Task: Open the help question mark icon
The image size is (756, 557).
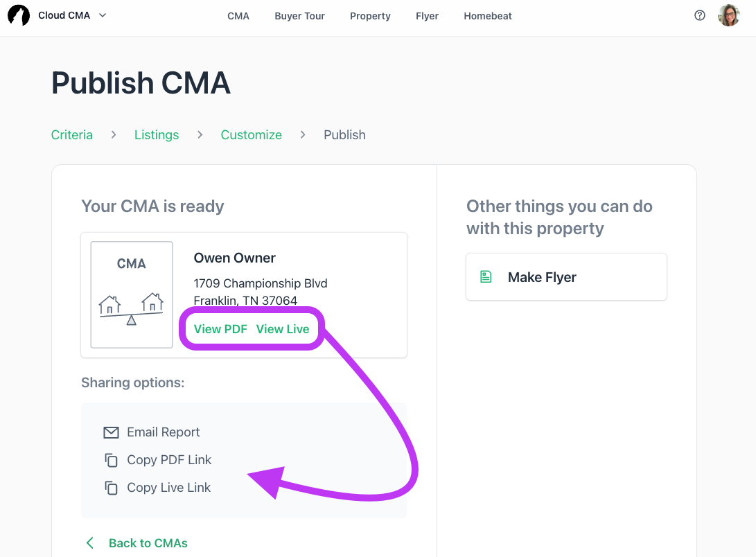Action: pos(699,15)
